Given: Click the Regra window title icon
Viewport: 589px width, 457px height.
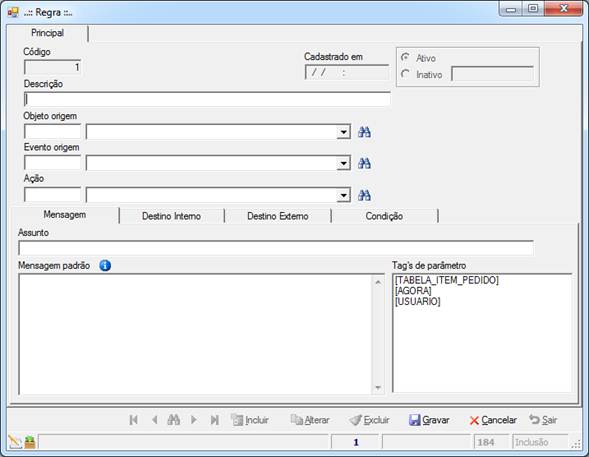Looking at the screenshot, I should [13, 12].
